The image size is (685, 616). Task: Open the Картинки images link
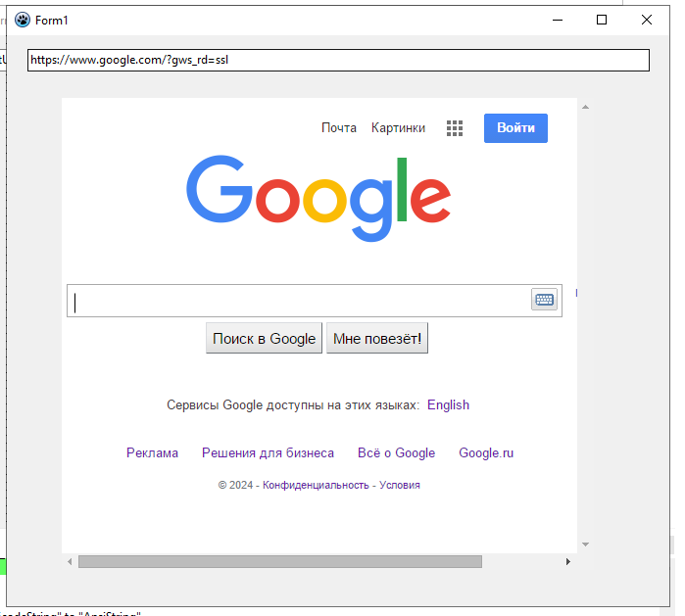tap(398, 128)
